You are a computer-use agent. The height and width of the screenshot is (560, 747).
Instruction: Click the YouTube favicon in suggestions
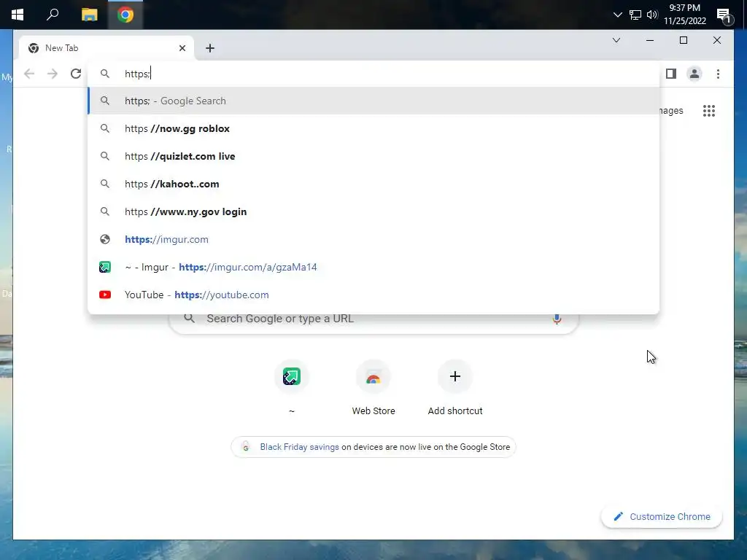(105, 295)
